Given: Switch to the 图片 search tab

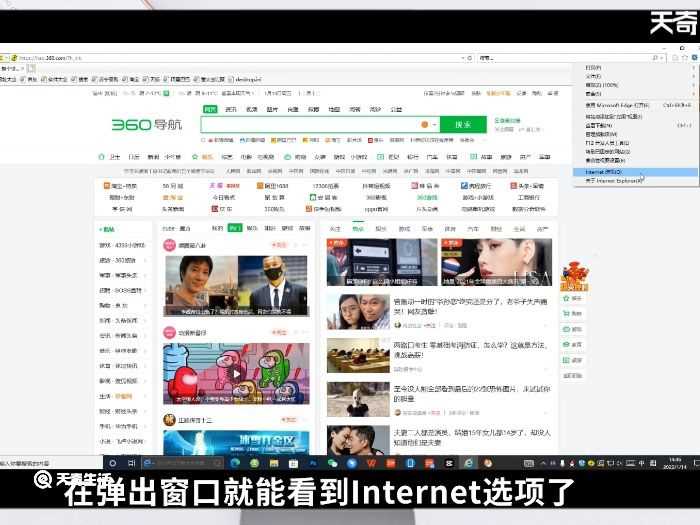Looking at the screenshot, I should click(272, 109).
